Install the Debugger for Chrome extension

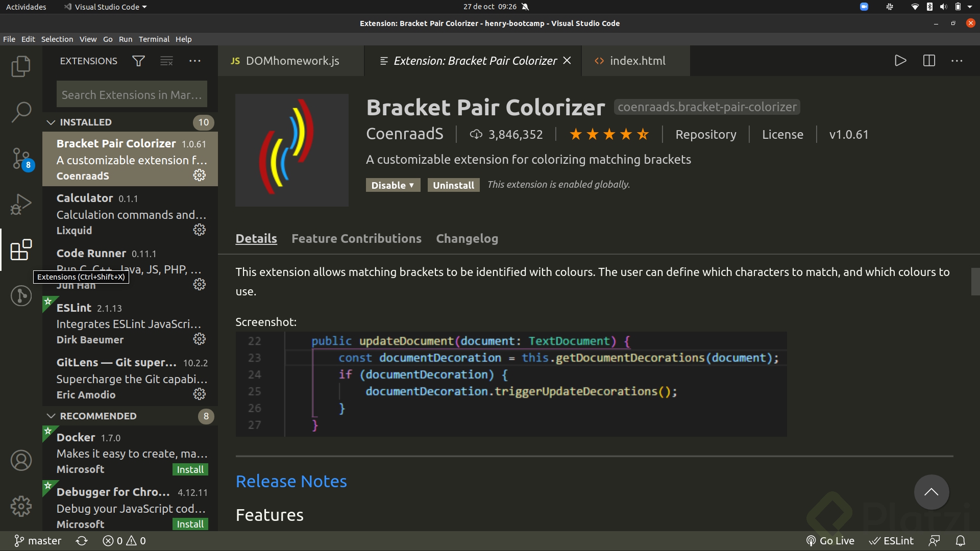click(x=190, y=524)
